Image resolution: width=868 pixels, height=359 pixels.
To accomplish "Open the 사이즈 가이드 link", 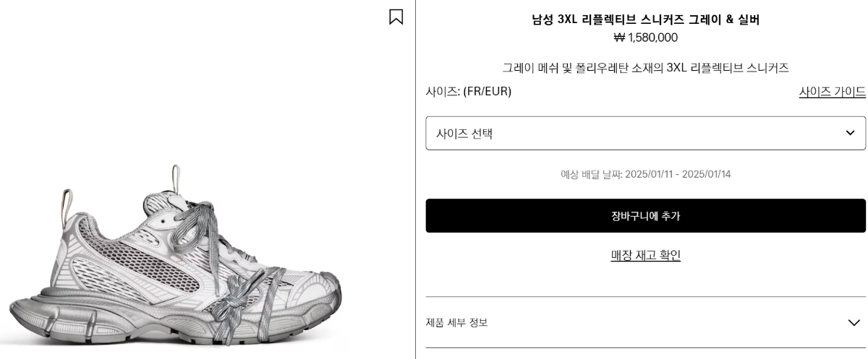I will pyautogui.click(x=832, y=92).
